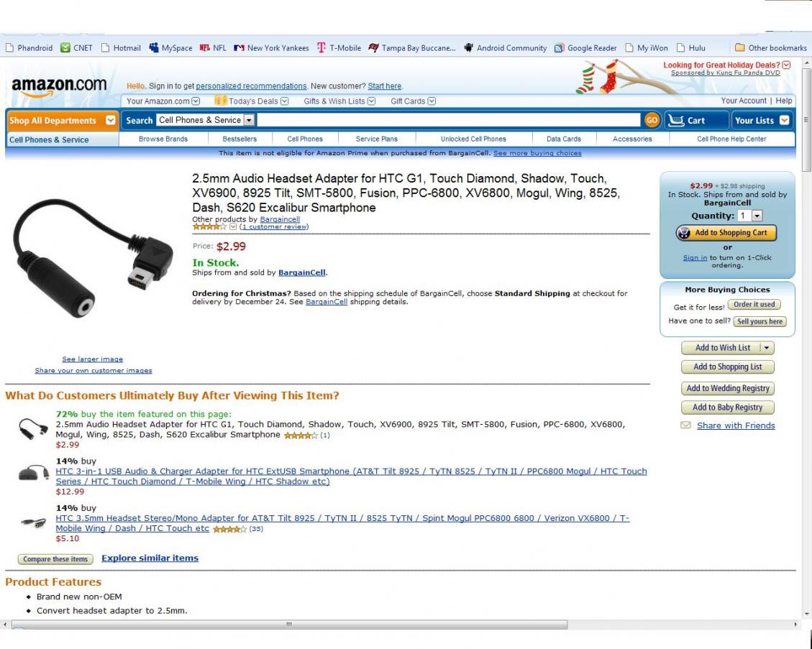
Task: Open the Bestsellers tab
Action: pyautogui.click(x=240, y=139)
